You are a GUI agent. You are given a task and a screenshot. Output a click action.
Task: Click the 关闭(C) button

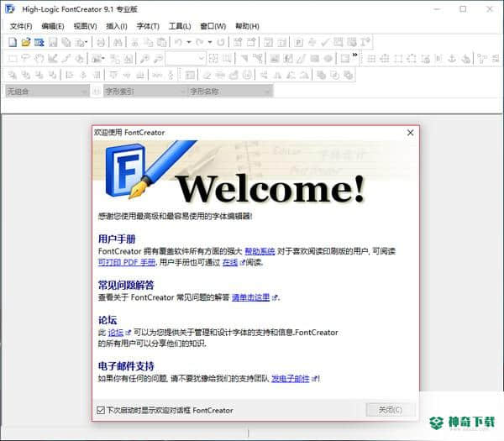point(391,410)
